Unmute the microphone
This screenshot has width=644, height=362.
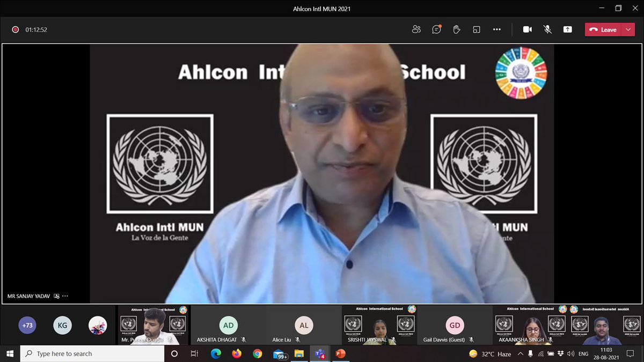pyautogui.click(x=547, y=29)
